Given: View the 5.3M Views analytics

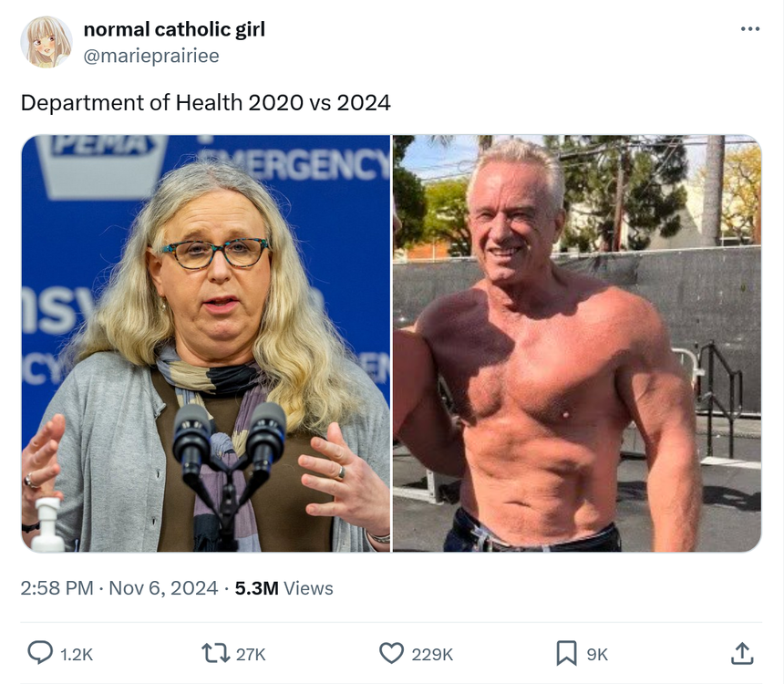Looking at the screenshot, I should tap(284, 588).
